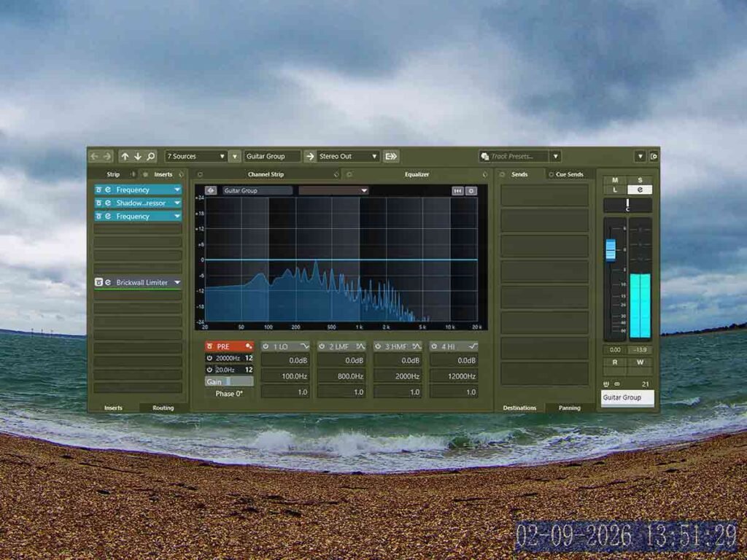Screen dimensions: 747x560
Task: Switch to the Routing tab
Action: coord(163,408)
